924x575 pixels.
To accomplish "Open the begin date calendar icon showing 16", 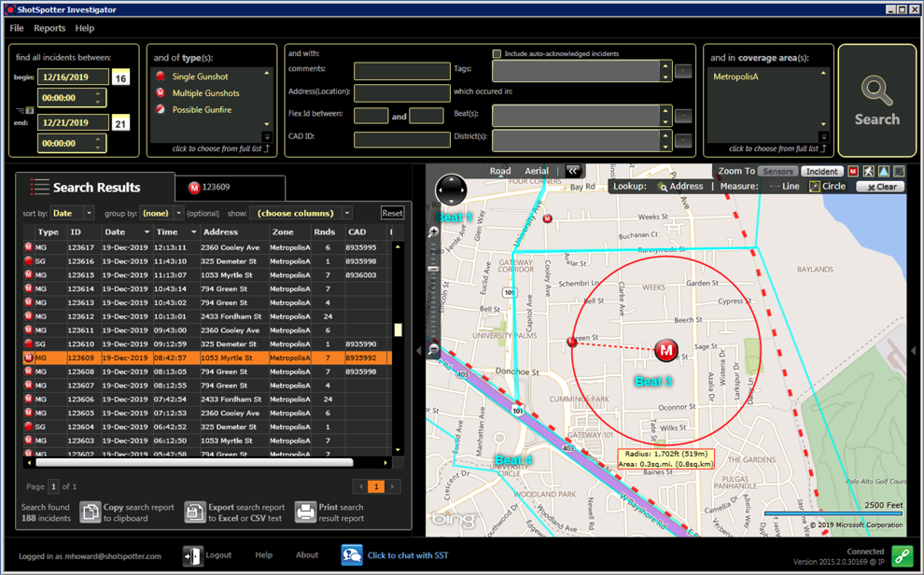I will [120, 77].
